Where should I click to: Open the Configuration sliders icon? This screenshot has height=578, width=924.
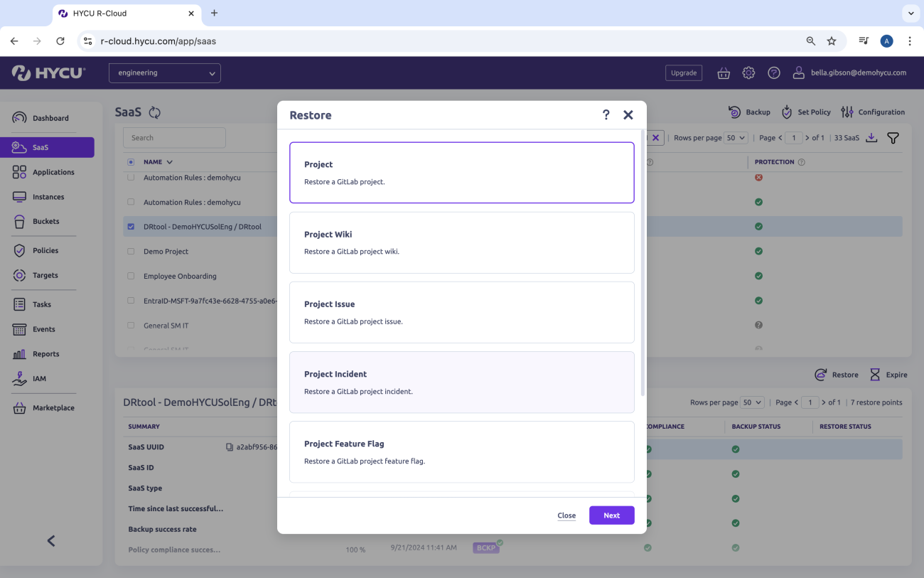(847, 112)
